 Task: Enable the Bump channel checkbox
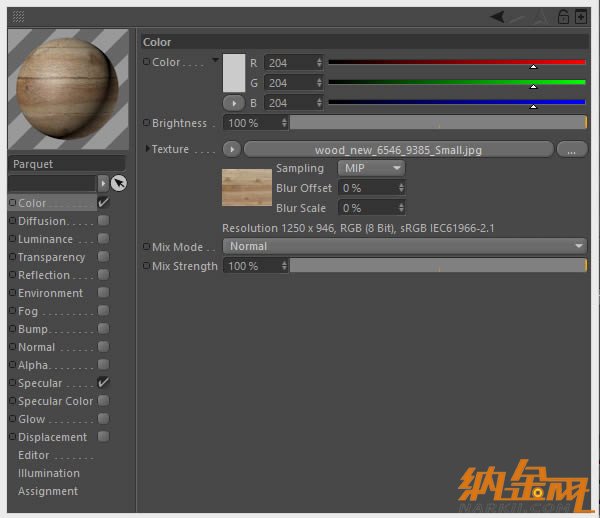[x=103, y=328]
